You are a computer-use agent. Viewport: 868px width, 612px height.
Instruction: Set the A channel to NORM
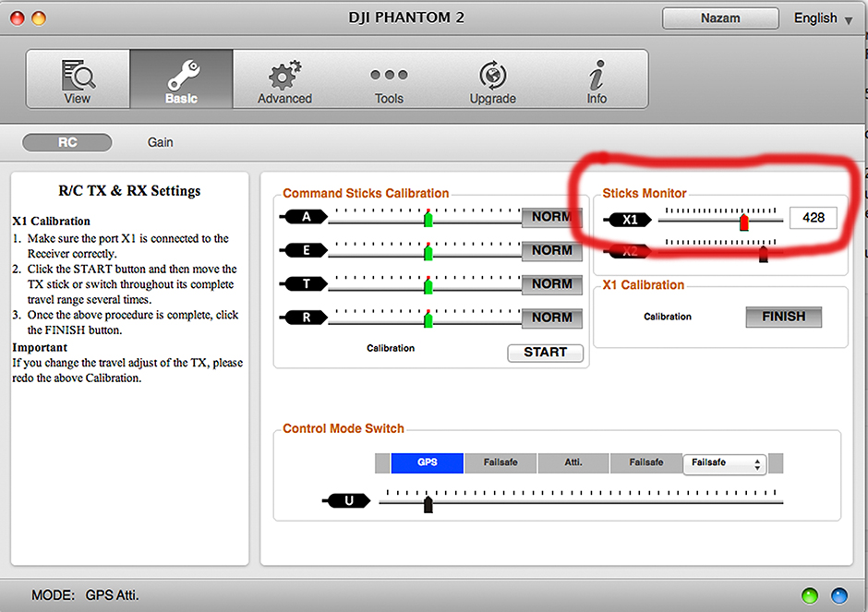point(551,217)
